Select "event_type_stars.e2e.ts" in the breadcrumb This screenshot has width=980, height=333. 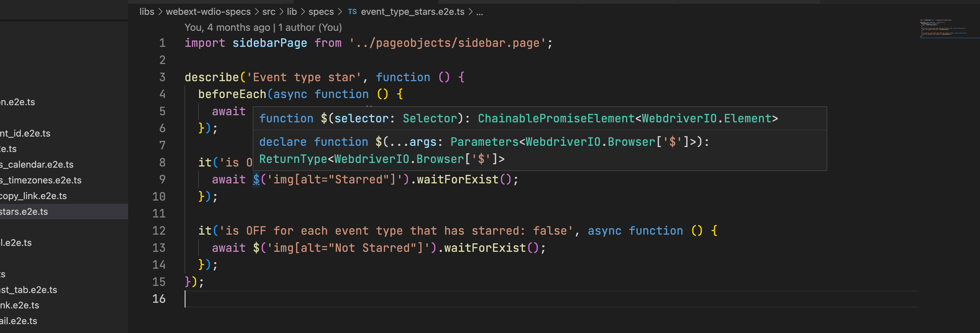coord(413,11)
